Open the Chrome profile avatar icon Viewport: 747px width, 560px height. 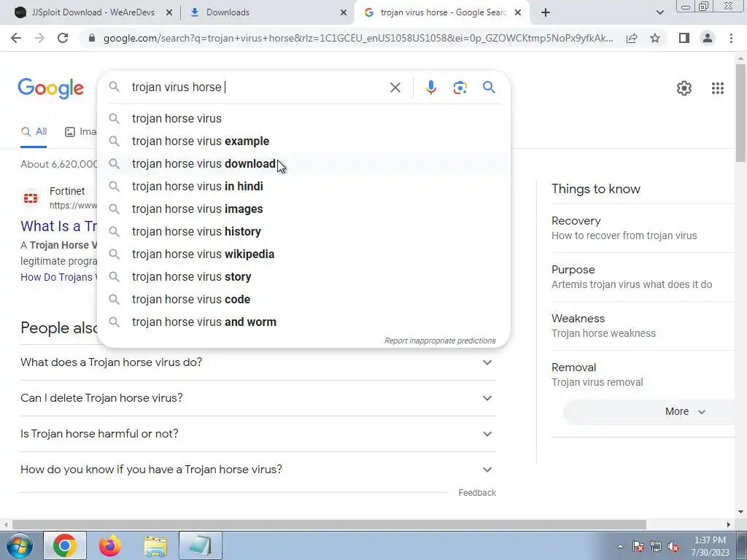[708, 38]
